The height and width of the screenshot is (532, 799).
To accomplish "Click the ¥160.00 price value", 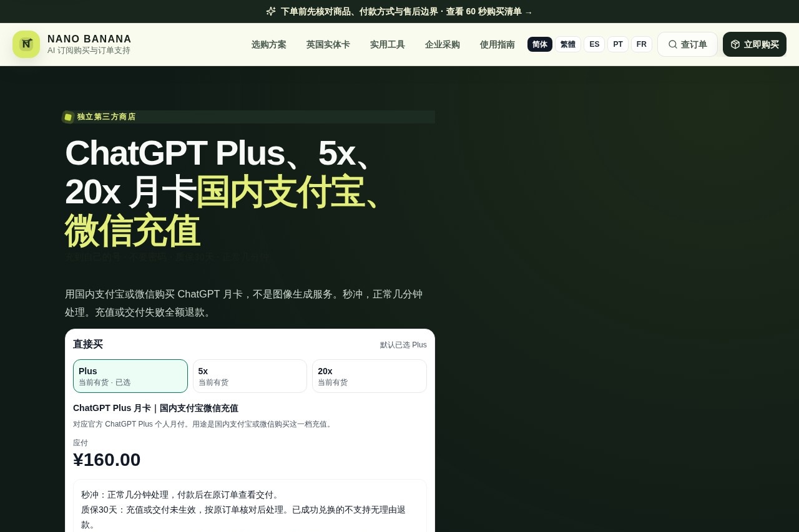I will click(107, 460).
